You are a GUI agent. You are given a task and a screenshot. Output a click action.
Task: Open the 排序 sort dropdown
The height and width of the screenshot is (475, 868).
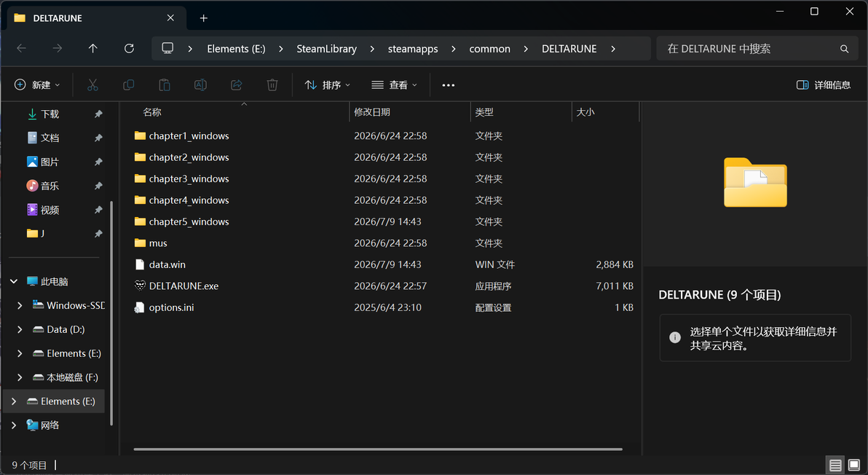tap(327, 85)
